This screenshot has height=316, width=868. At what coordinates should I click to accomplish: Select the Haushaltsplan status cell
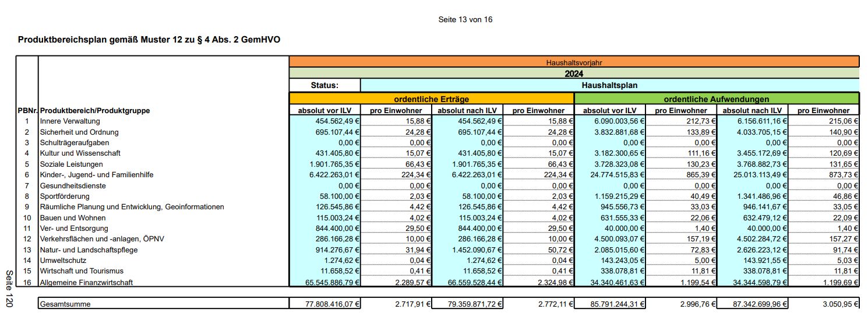coord(609,85)
